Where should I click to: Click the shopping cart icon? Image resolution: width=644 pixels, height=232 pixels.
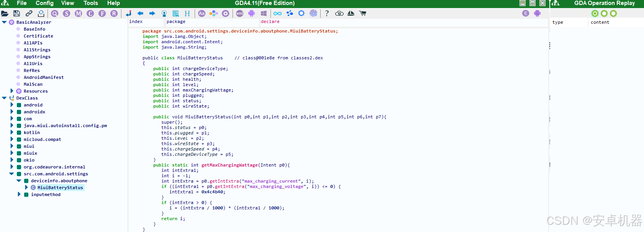click(x=362, y=13)
